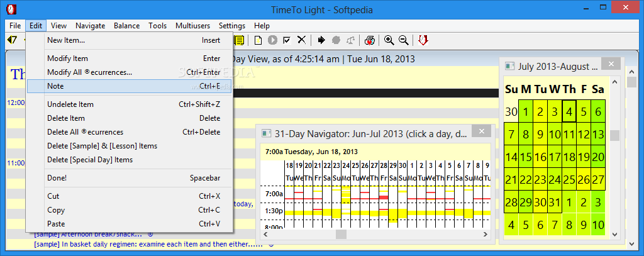Open the View menu
Viewport: 644px width, 256px height.
pyautogui.click(x=58, y=26)
